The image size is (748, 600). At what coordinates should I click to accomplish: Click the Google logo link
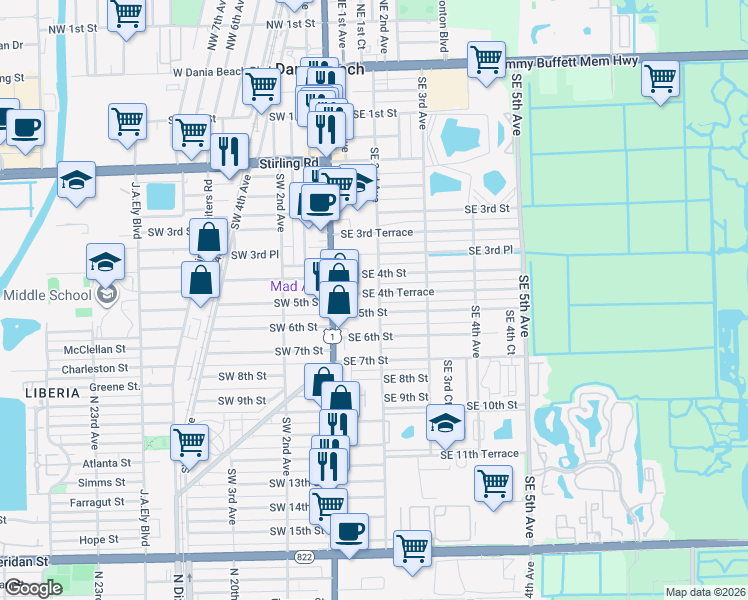coord(33,588)
